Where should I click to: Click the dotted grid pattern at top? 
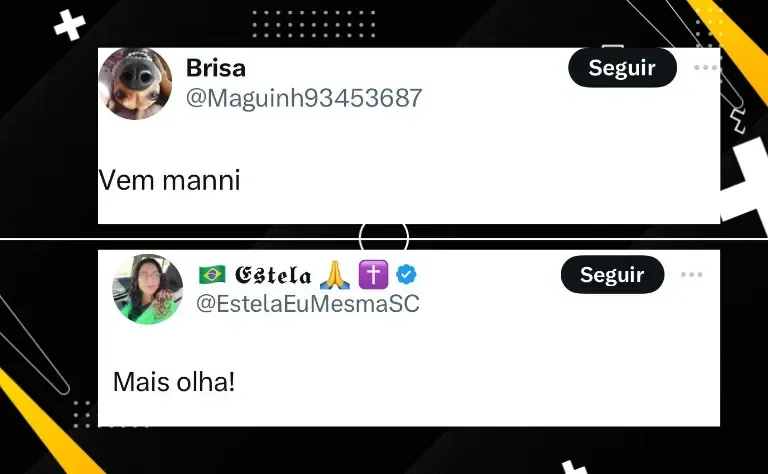[x=313, y=24]
